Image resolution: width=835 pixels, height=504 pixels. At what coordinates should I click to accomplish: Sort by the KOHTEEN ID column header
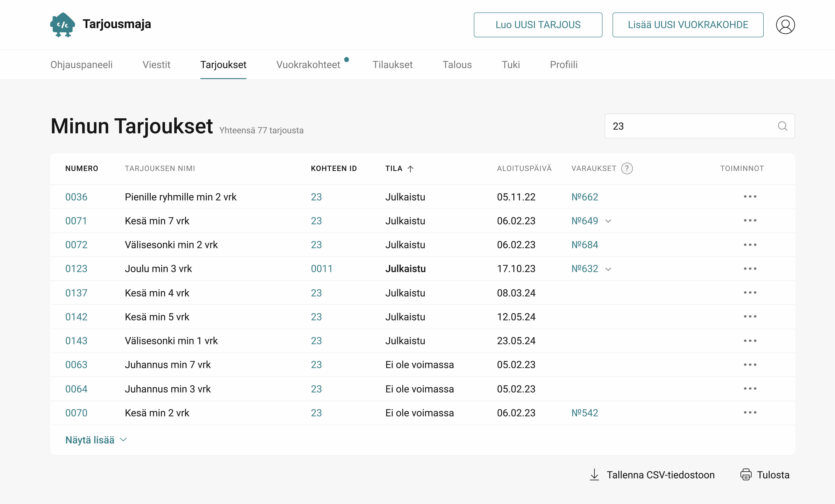click(x=334, y=168)
